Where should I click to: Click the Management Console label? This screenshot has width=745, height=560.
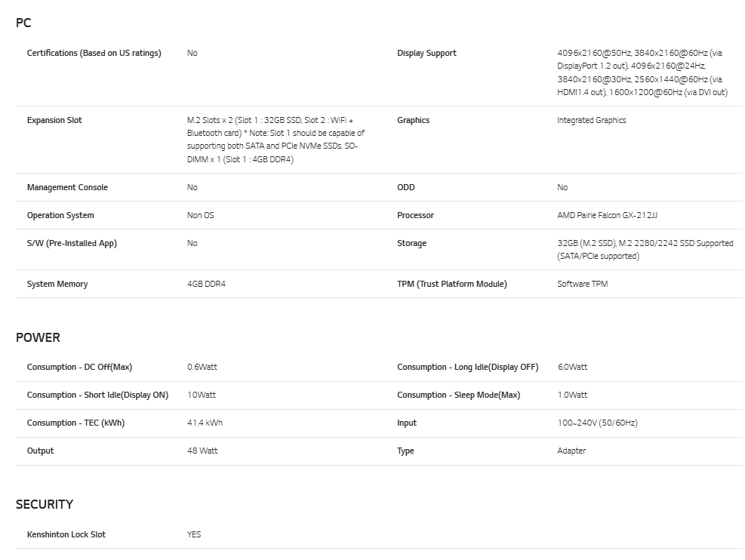67,188
